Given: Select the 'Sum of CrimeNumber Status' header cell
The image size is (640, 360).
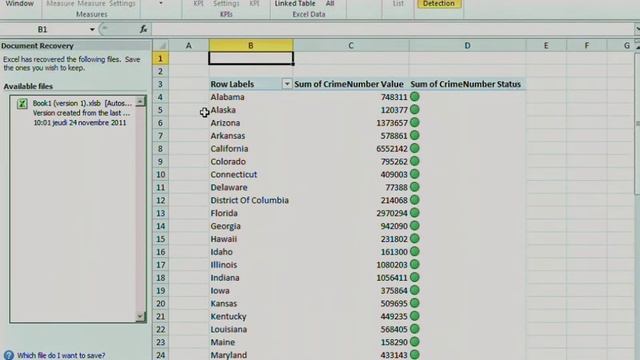Looking at the screenshot, I should click(467, 84).
